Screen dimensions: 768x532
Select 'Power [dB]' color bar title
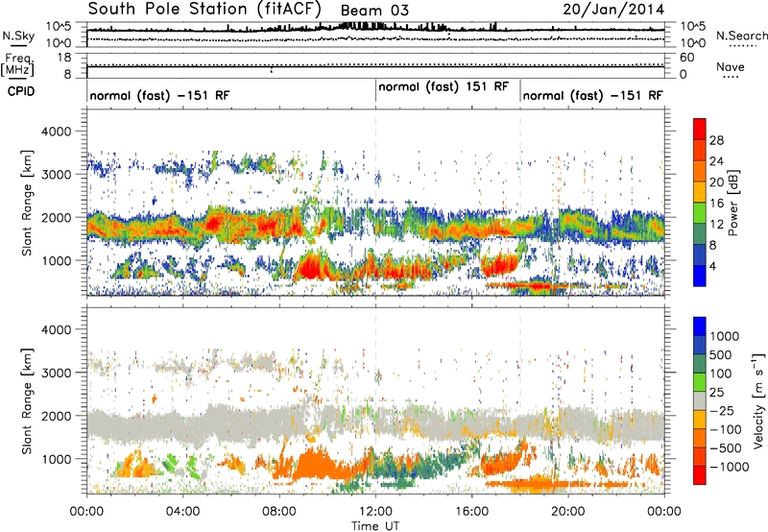733,203
